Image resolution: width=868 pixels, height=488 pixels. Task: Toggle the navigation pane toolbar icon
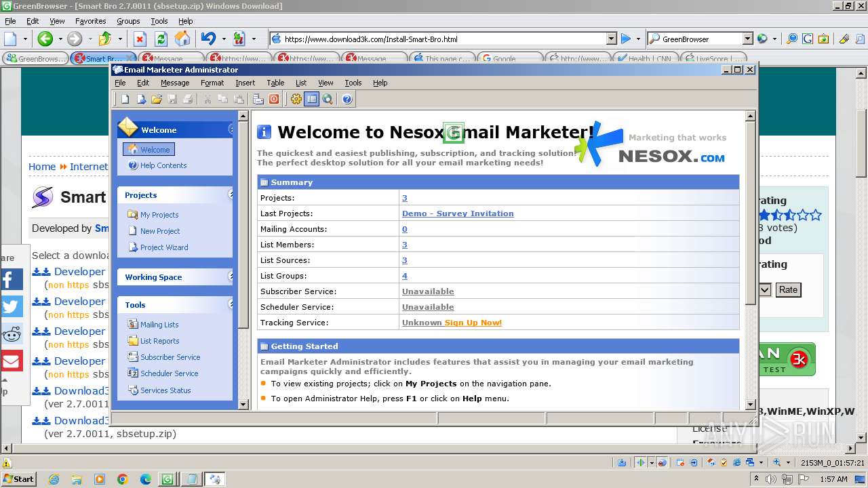311,99
